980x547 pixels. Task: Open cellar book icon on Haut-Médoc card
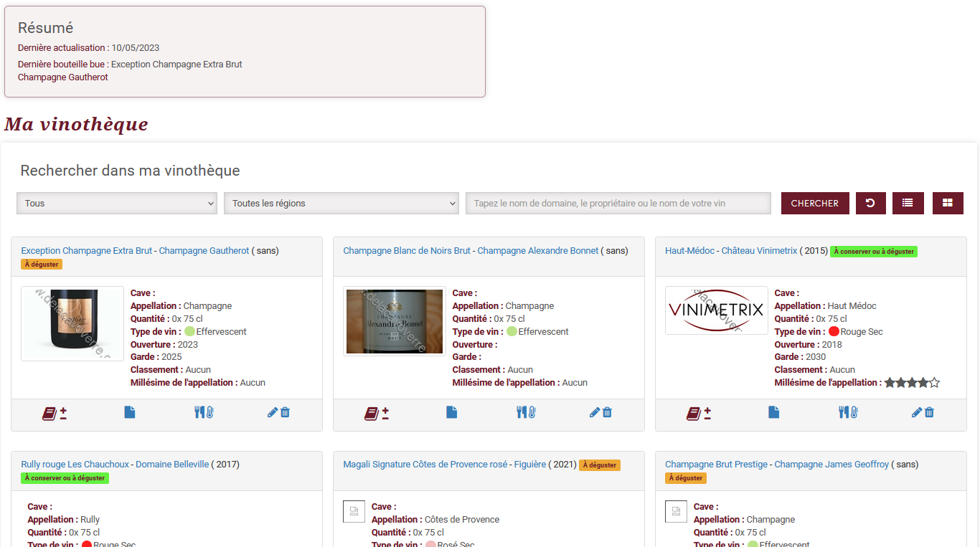[x=694, y=413]
